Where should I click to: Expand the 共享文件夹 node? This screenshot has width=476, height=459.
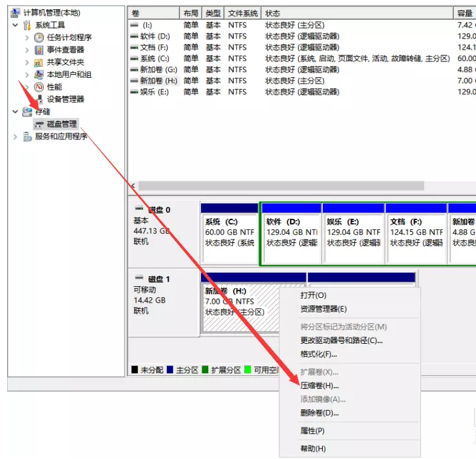(x=27, y=63)
